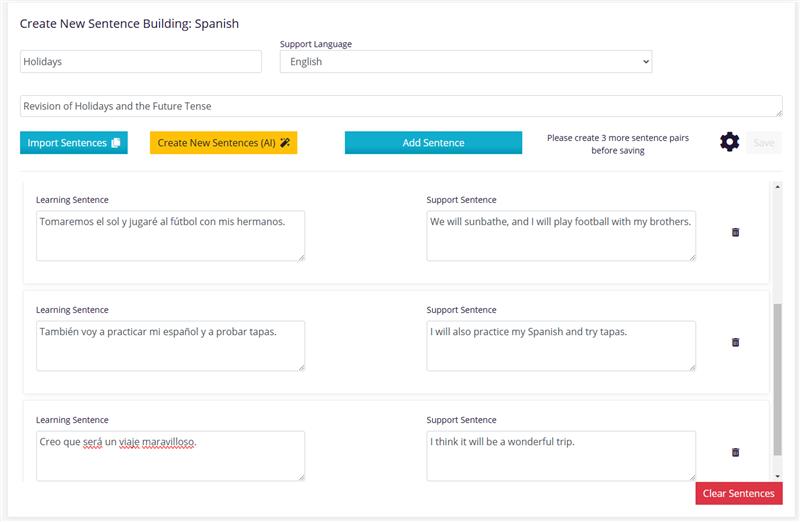Edit support sentence 'We will sunbathe'
This screenshot has height=522, width=800.
click(561, 236)
